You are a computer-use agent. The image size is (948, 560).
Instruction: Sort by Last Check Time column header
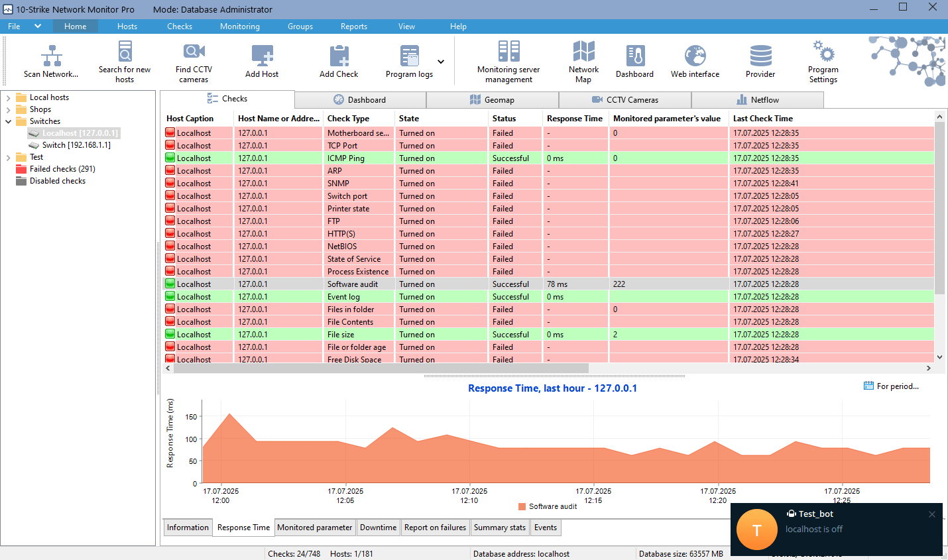click(x=831, y=119)
